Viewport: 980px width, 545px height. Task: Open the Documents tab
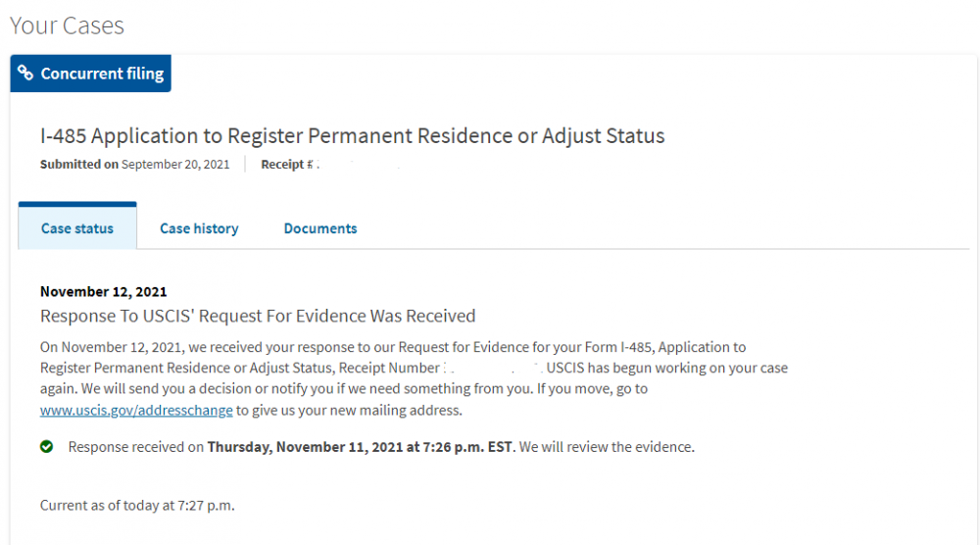click(x=320, y=228)
